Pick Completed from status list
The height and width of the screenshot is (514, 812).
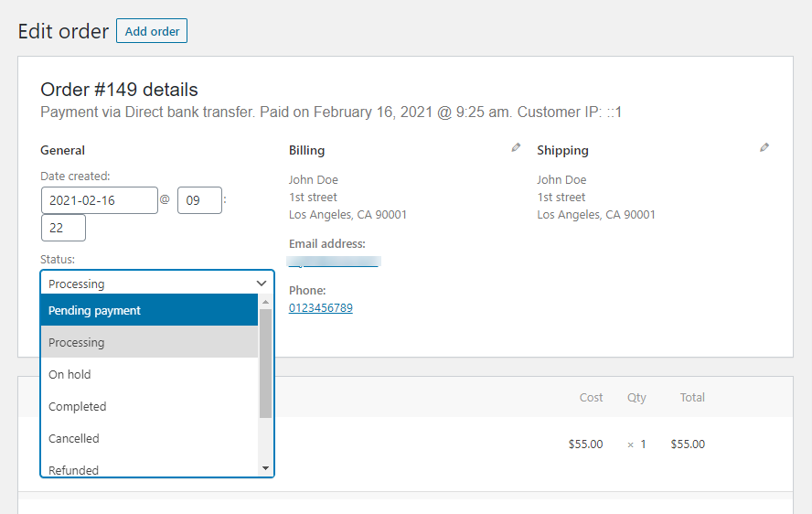point(149,407)
